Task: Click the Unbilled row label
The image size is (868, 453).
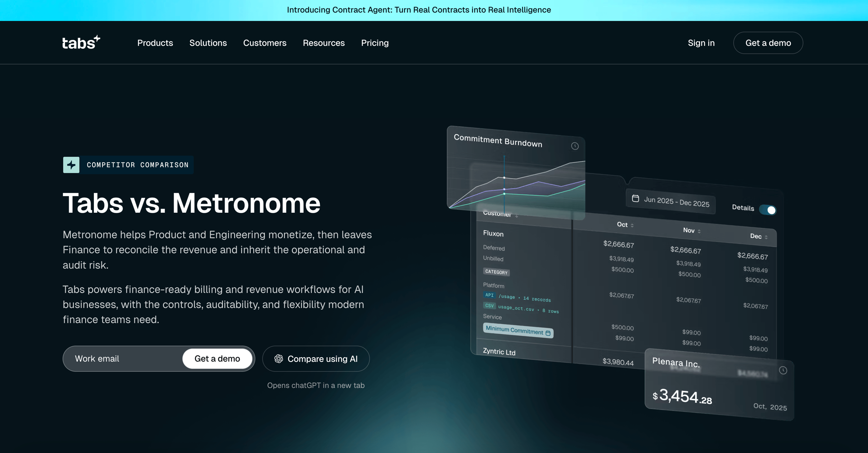Action: click(493, 259)
